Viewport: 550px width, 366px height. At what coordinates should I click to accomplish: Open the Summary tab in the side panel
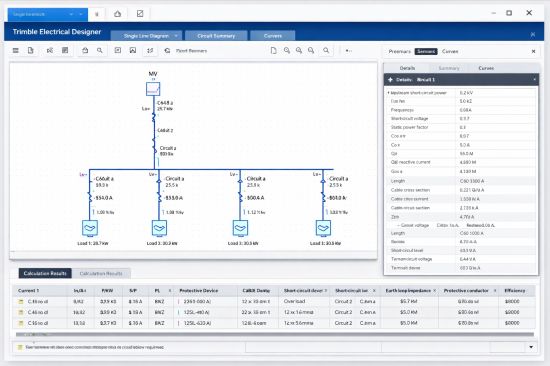(x=449, y=68)
